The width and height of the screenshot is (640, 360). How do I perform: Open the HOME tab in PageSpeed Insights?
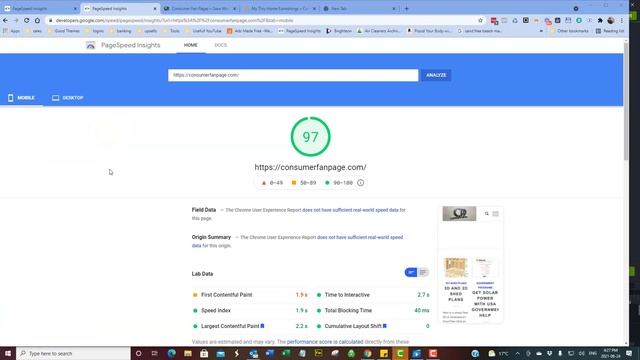pos(191,45)
